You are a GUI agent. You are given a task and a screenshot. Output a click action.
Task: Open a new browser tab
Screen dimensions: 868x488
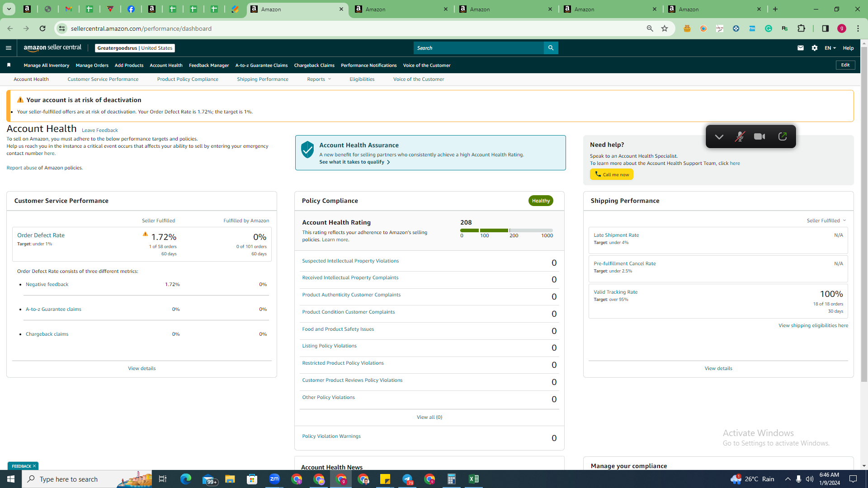pyautogui.click(x=775, y=9)
